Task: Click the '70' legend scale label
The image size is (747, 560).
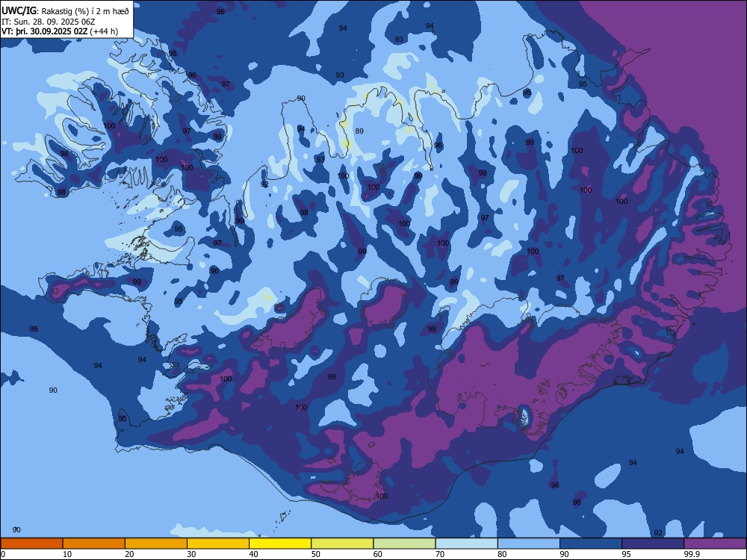Action: click(x=440, y=554)
